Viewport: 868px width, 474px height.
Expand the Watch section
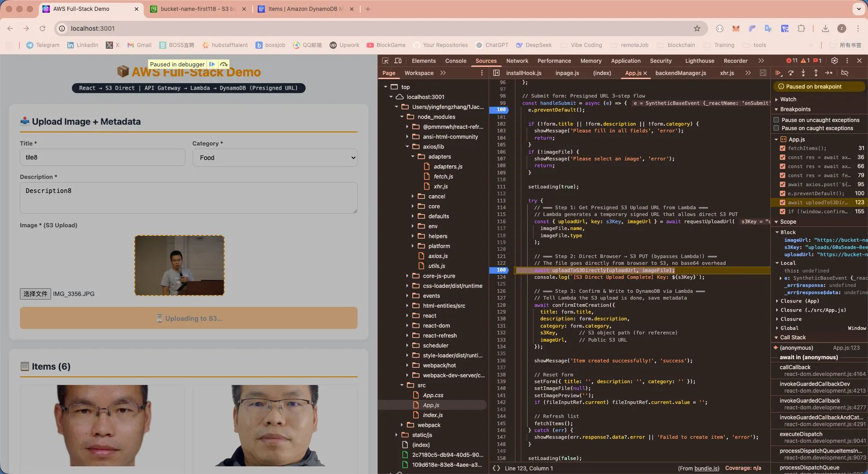point(788,99)
